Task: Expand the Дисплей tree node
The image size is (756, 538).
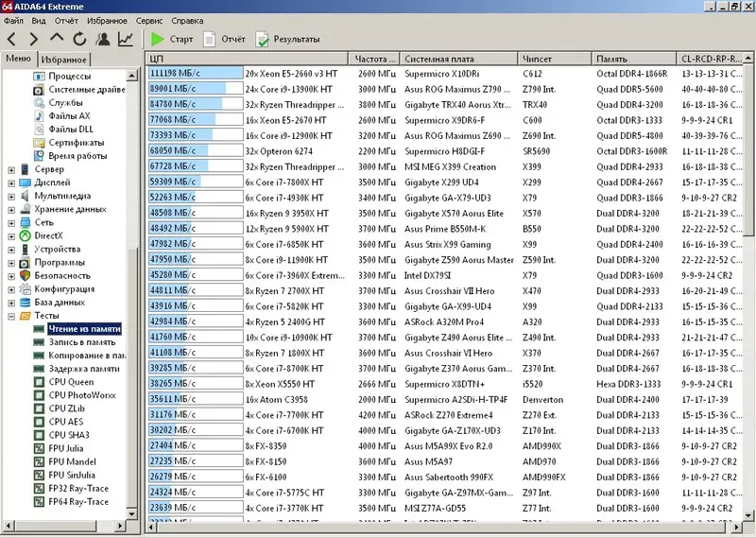Action: [11, 183]
